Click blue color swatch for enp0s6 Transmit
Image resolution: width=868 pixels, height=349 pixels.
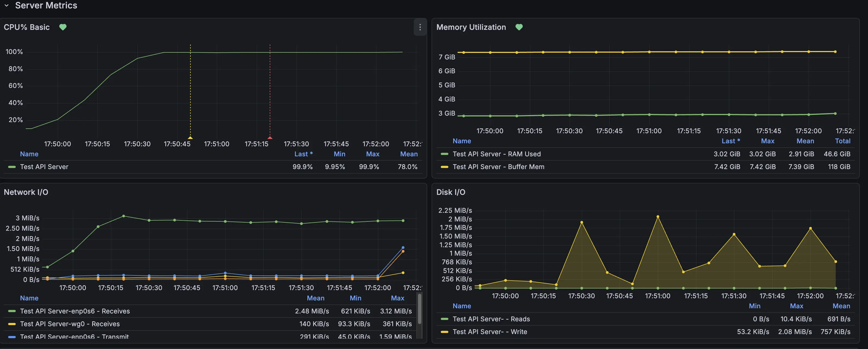pyautogui.click(x=12, y=337)
